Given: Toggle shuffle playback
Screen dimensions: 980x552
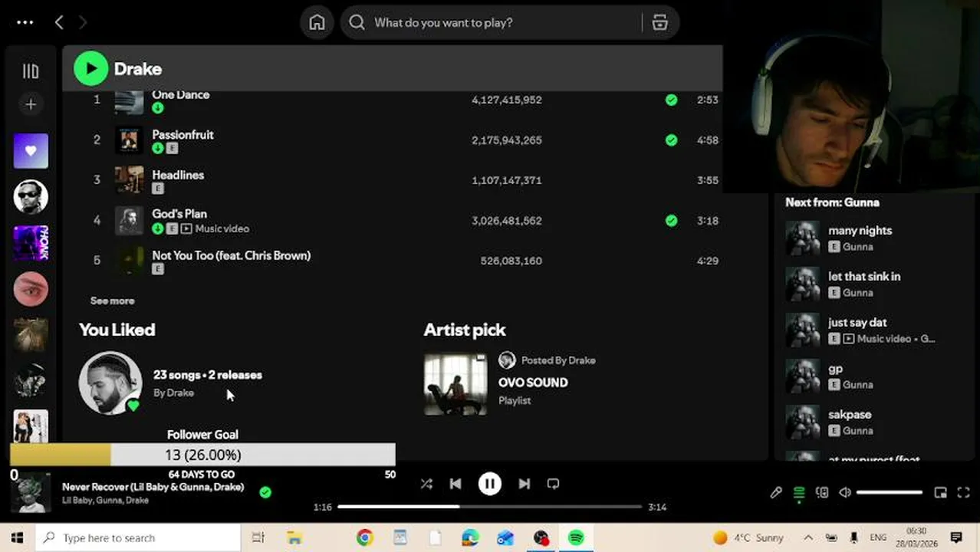Looking at the screenshot, I should click(426, 484).
